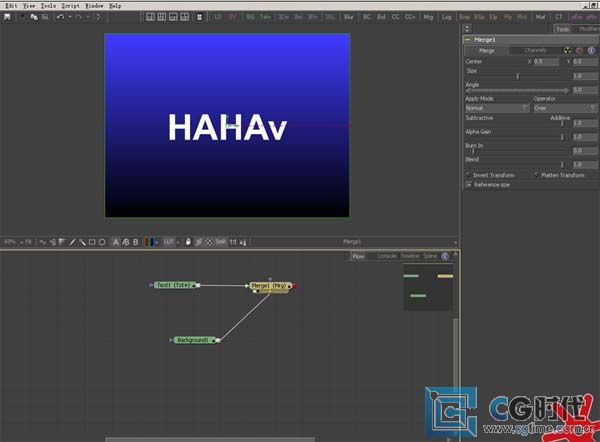The width and height of the screenshot is (600, 442).
Task: Toggle the lock icon in the viewer toolbar
Action: click(x=188, y=242)
